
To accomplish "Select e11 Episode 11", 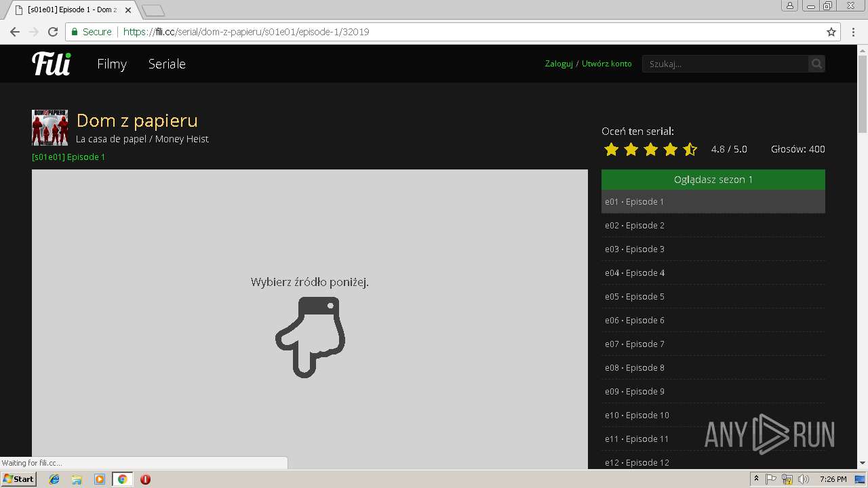I will pos(713,439).
